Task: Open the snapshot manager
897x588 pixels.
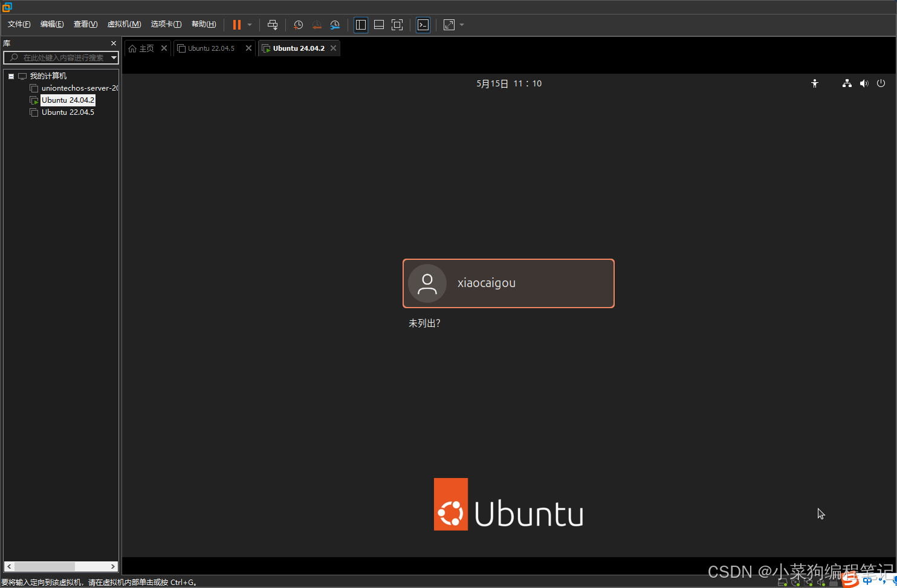Action: [x=335, y=25]
